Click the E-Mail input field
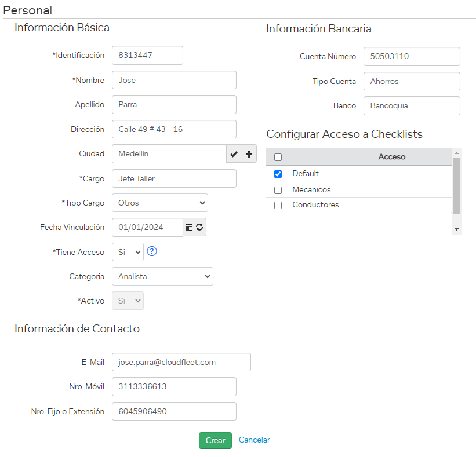Viewport: 476px width, 457px height. [x=181, y=362]
